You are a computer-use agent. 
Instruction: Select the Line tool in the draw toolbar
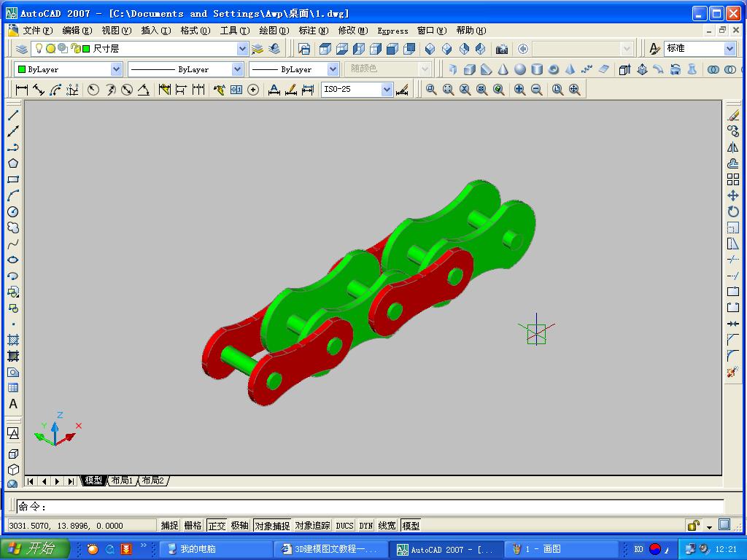tap(13, 114)
